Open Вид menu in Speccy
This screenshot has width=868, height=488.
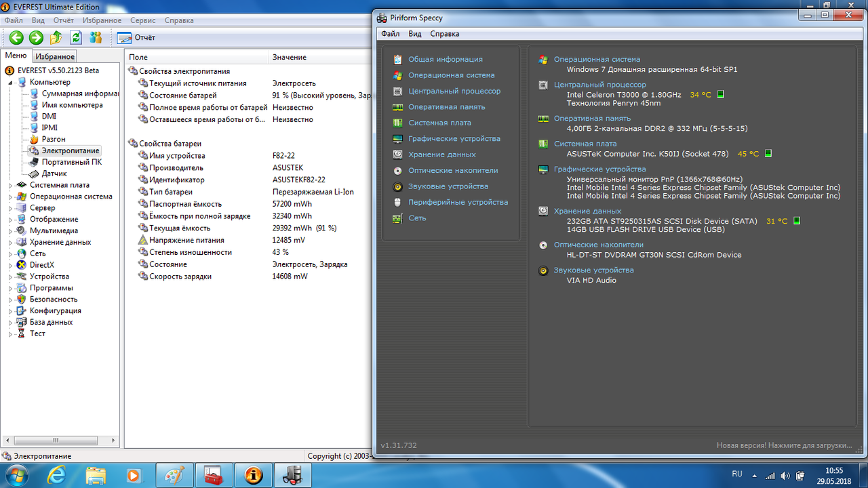415,34
